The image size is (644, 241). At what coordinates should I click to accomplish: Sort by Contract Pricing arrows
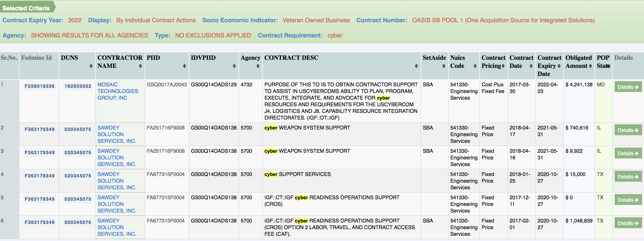click(503, 66)
